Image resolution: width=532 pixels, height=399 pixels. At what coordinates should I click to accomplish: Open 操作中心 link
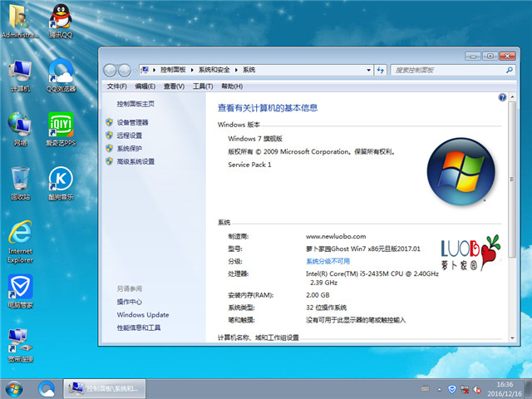(x=130, y=302)
